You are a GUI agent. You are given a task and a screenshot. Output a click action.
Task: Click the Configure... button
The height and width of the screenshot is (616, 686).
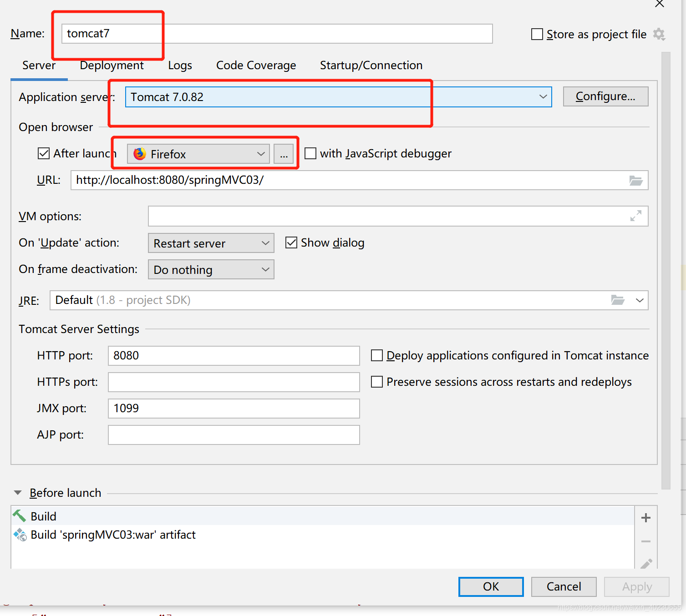tap(605, 96)
